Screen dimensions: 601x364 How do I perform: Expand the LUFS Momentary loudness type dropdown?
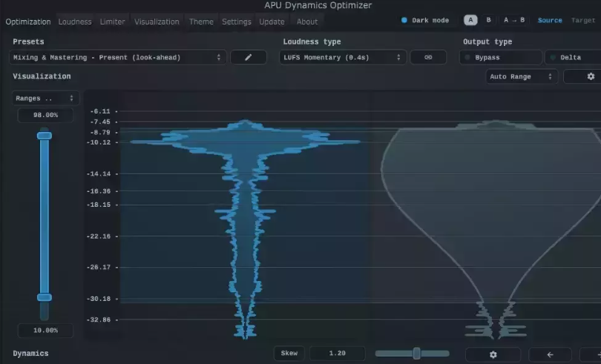click(x=343, y=57)
